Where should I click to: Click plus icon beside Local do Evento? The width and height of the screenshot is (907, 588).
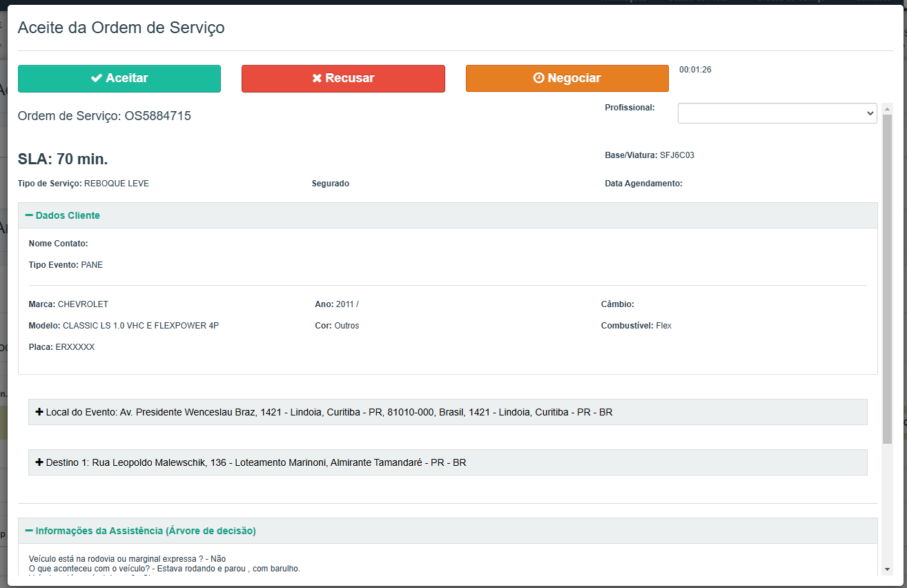coord(39,412)
